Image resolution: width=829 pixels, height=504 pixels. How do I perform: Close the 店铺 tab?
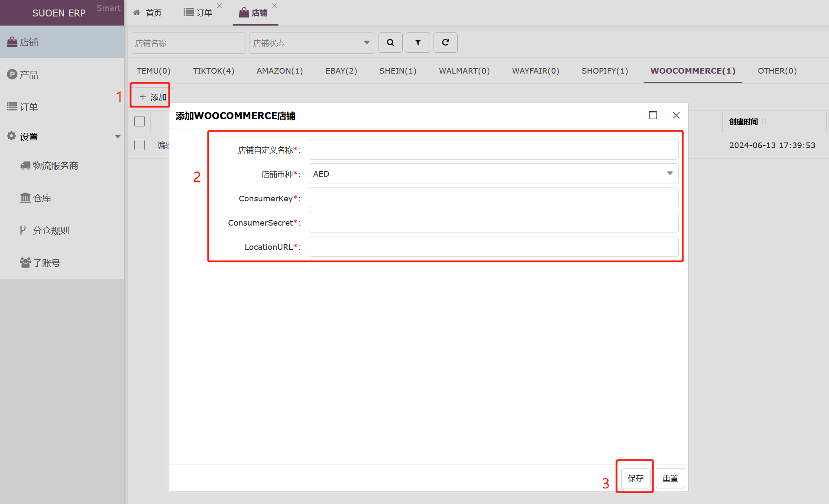pos(274,6)
